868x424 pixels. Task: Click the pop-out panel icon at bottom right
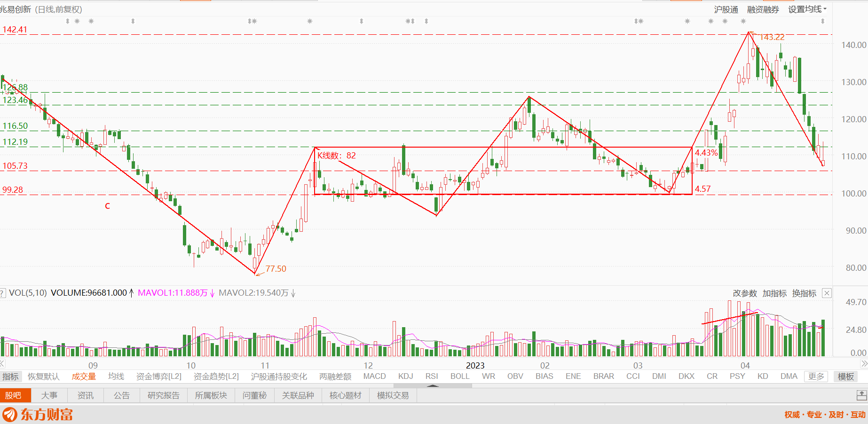pos(861,395)
